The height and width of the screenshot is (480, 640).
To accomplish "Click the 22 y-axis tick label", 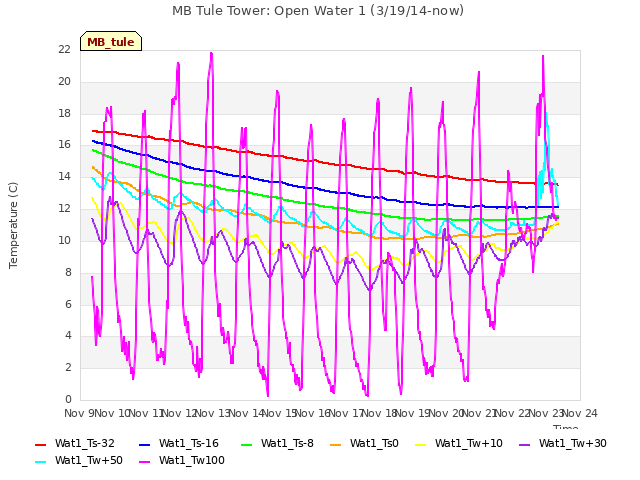I will (64, 49).
